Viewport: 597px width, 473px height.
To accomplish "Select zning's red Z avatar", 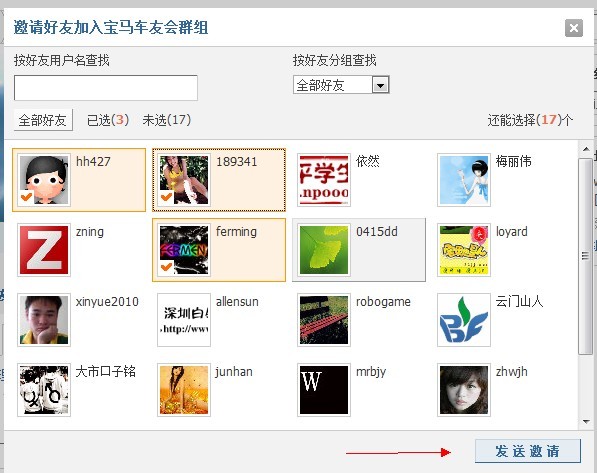I will click(44, 250).
